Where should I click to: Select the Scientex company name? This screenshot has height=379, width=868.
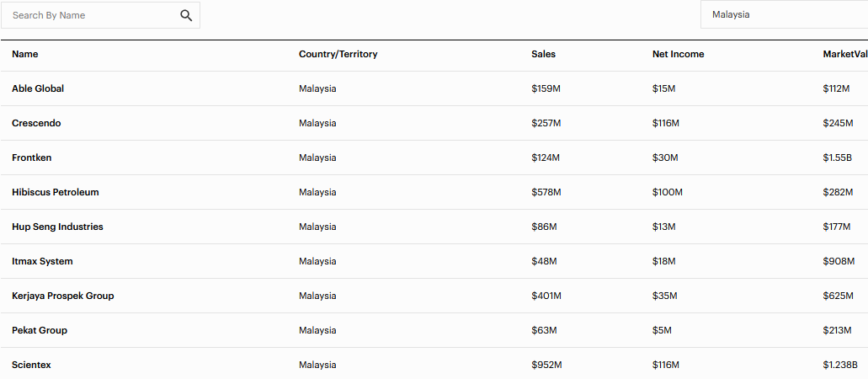[32, 365]
